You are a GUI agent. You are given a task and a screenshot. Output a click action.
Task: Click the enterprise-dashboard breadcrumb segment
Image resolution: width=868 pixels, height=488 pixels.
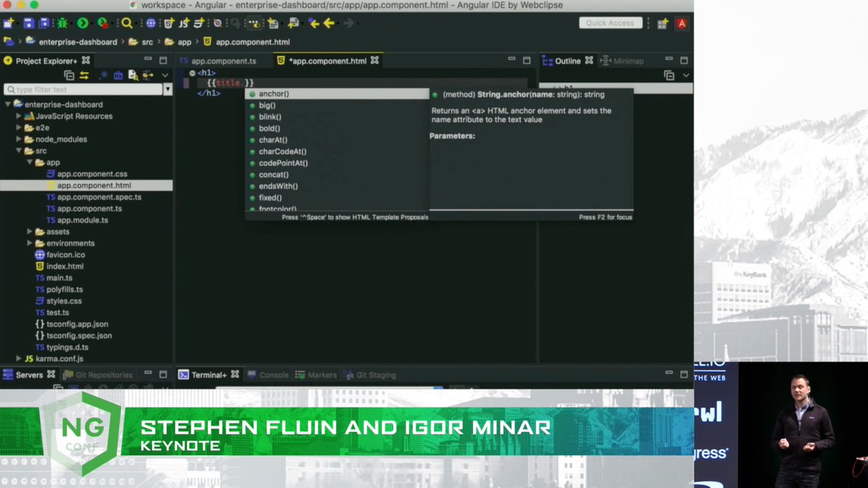point(77,42)
